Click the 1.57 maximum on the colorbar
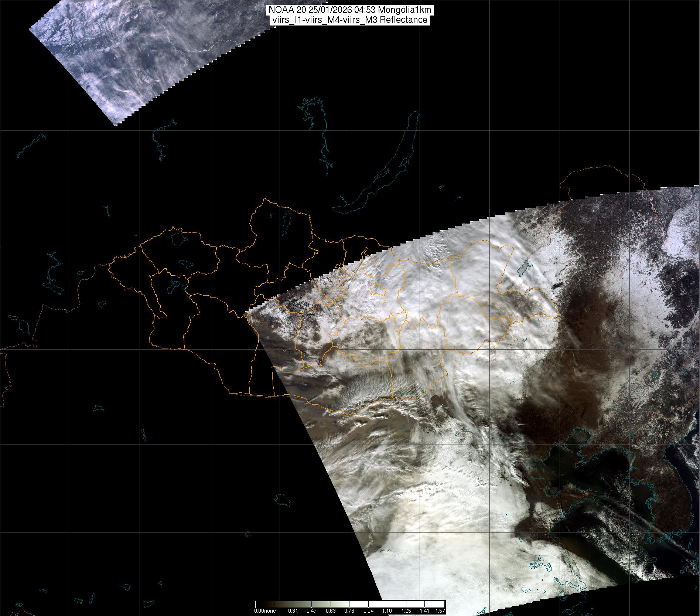Image resolution: width=700 pixels, height=616 pixels. pos(440,611)
